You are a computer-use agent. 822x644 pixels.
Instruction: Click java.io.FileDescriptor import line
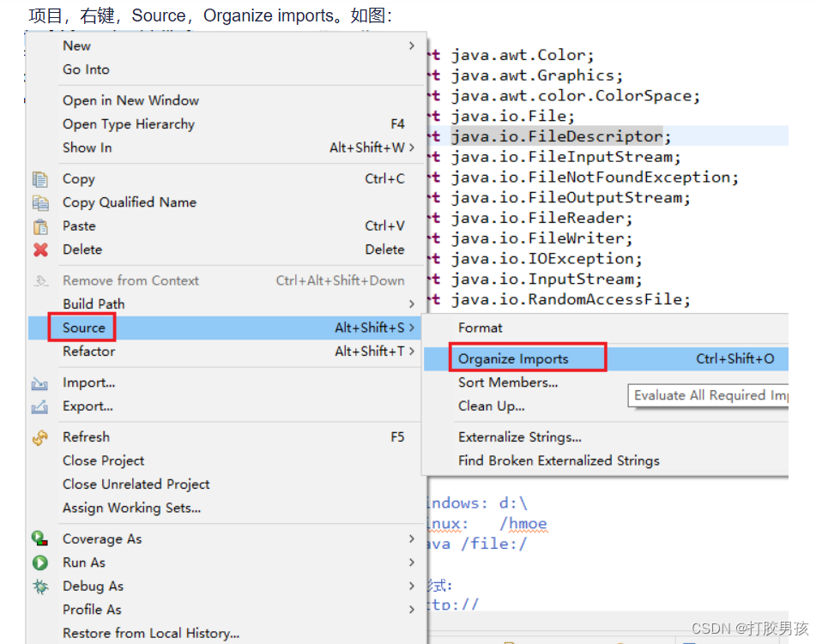click(561, 136)
